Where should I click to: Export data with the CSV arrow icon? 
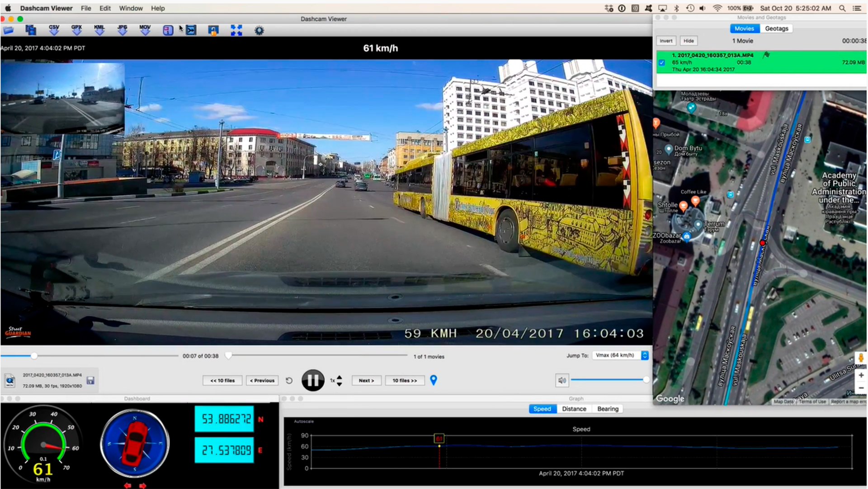54,30
